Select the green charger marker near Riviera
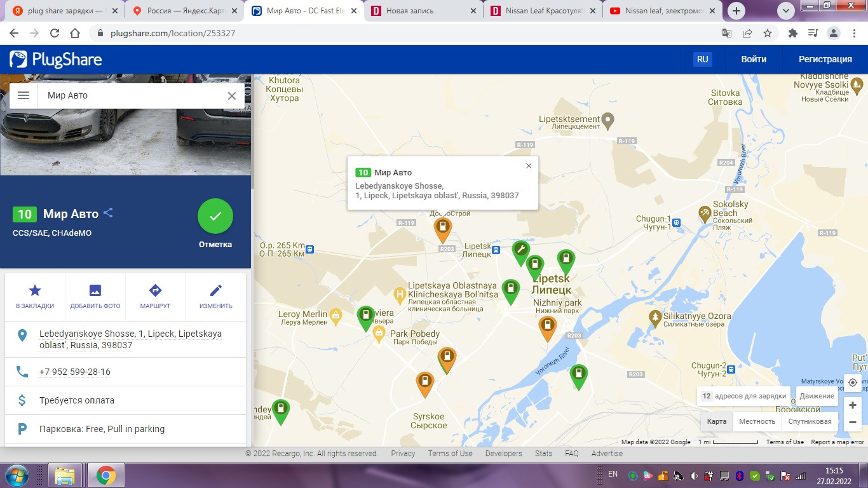868x488 pixels. (x=365, y=318)
